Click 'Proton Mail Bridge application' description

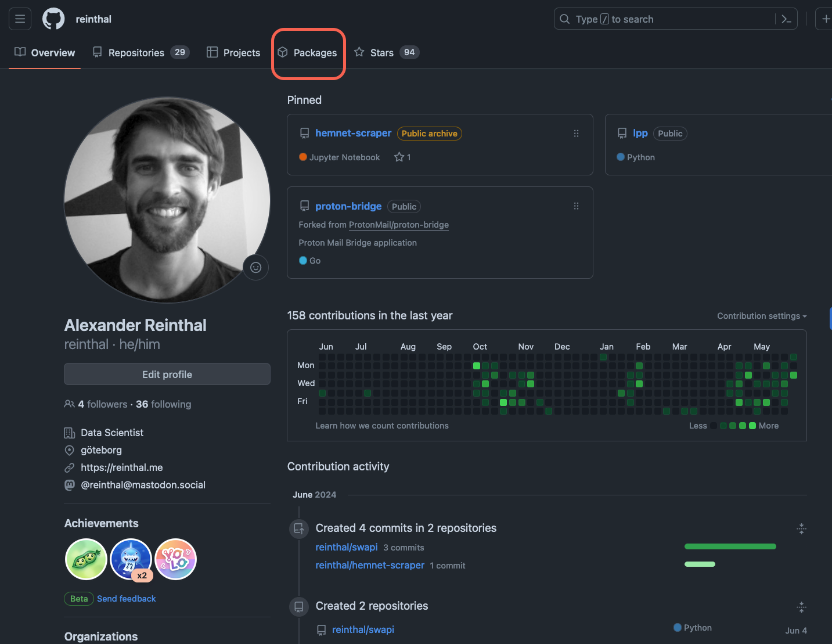[x=358, y=243]
